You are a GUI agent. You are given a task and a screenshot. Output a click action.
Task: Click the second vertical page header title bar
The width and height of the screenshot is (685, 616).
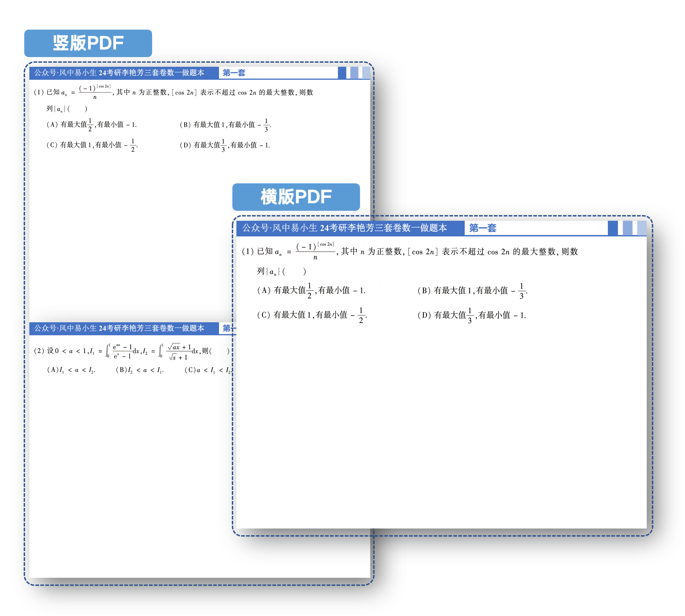click(119, 328)
